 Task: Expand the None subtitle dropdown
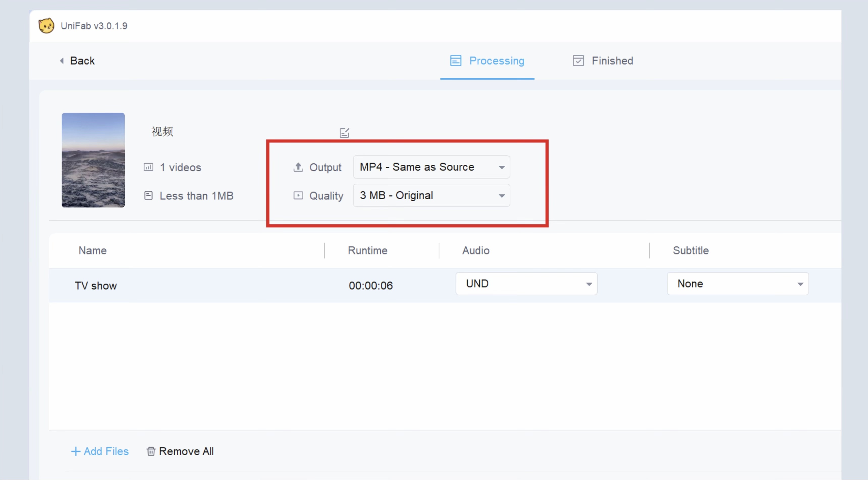[738, 284]
